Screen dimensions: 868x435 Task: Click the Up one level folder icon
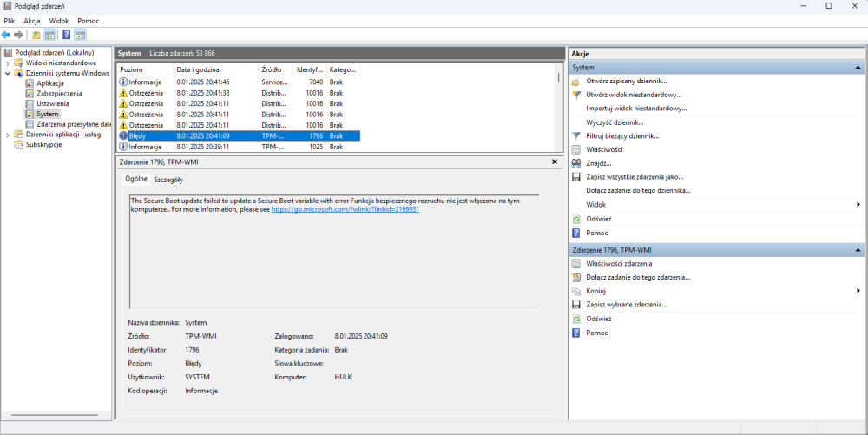pyautogui.click(x=36, y=35)
